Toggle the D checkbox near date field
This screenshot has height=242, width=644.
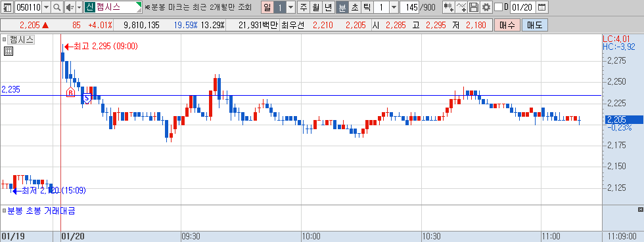[498, 7]
